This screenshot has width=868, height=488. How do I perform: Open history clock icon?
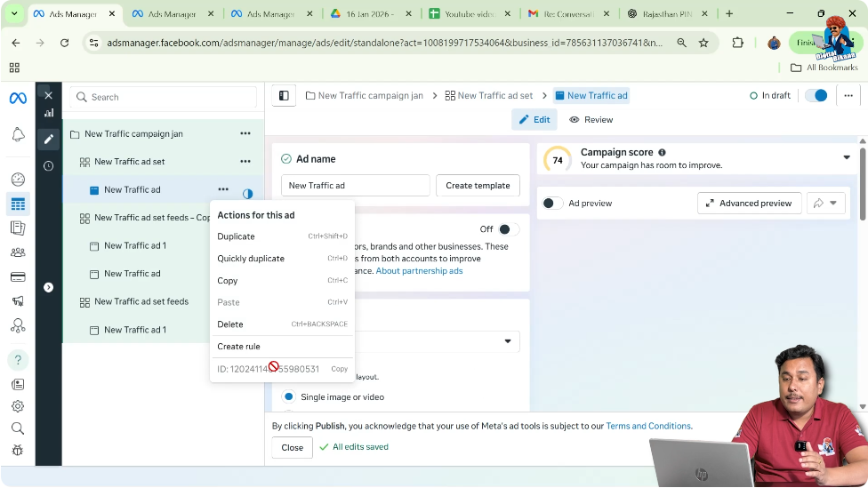point(49,166)
